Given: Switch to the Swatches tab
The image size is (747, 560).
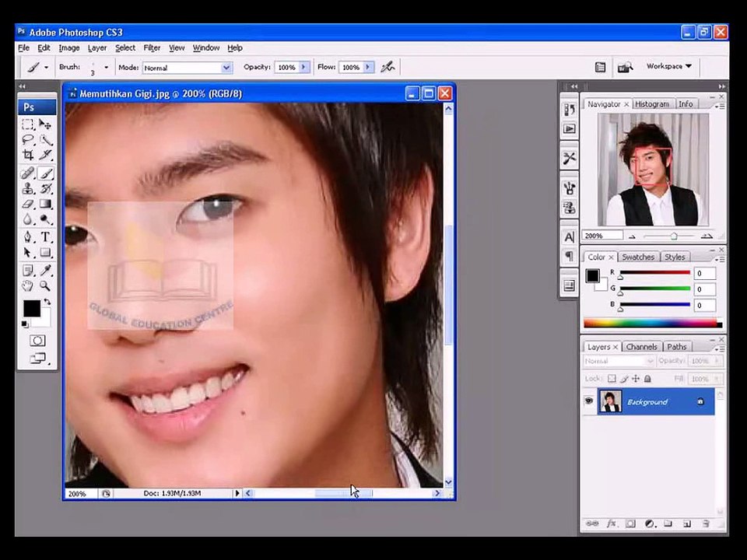Looking at the screenshot, I should coord(638,257).
